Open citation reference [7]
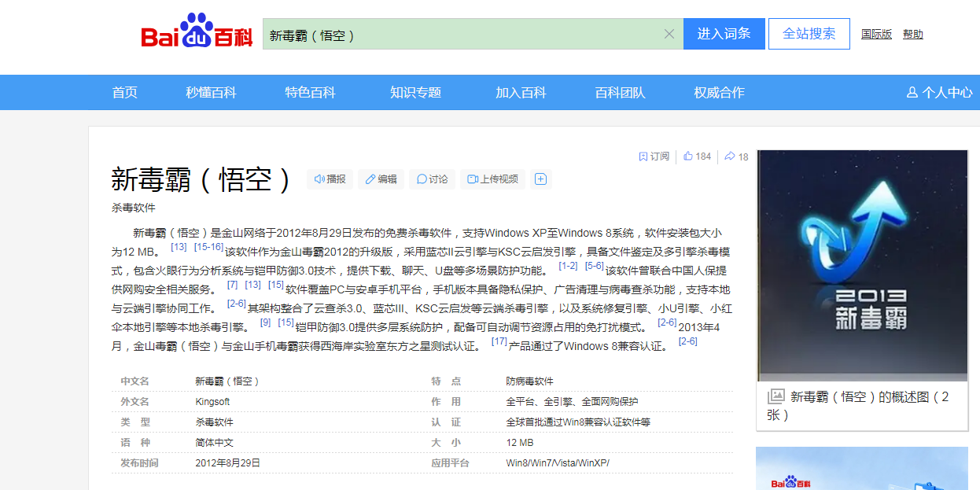 pyautogui.click(x=232, y=285)
